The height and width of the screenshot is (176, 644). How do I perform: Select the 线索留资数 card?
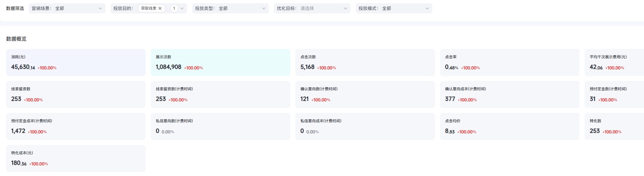pos(76,94)
